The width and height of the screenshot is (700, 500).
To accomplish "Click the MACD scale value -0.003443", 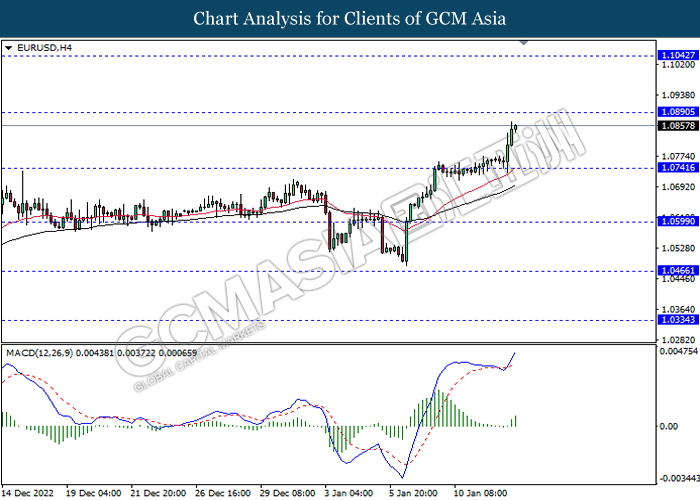I will tap(679, 479).
